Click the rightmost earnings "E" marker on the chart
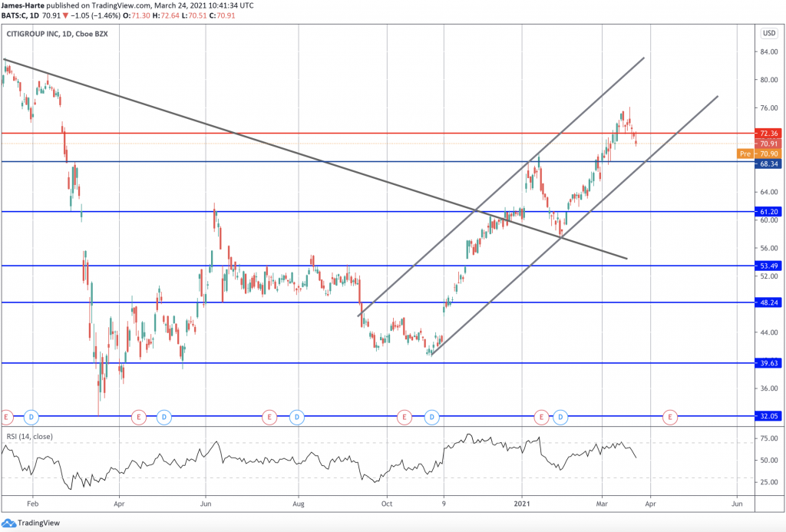 point(670,418)
